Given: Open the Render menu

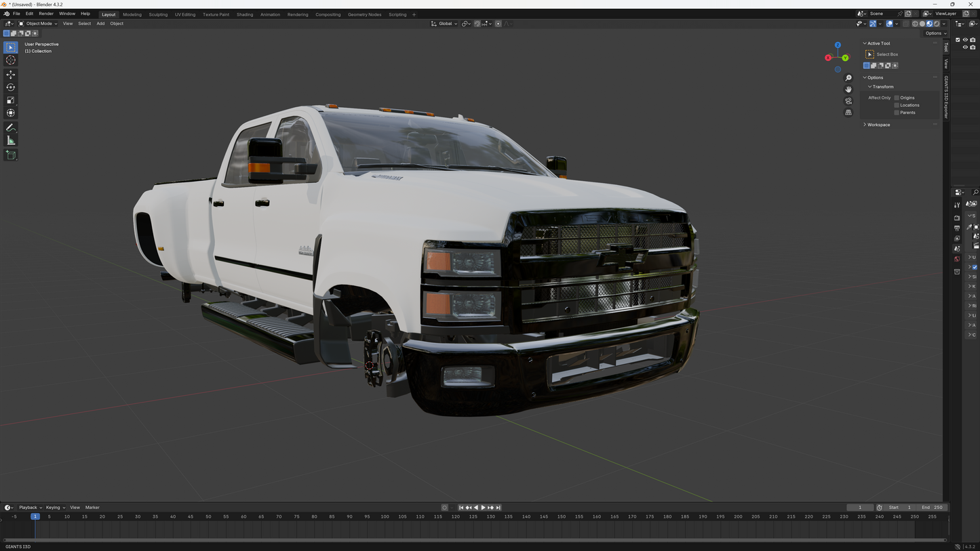Looking at the screenshot, I should 46,14.
